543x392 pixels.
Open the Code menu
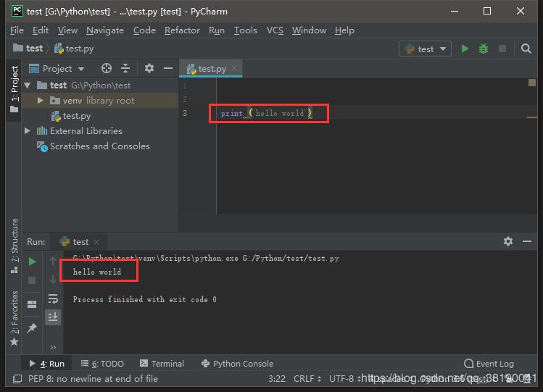coord(144,30)
